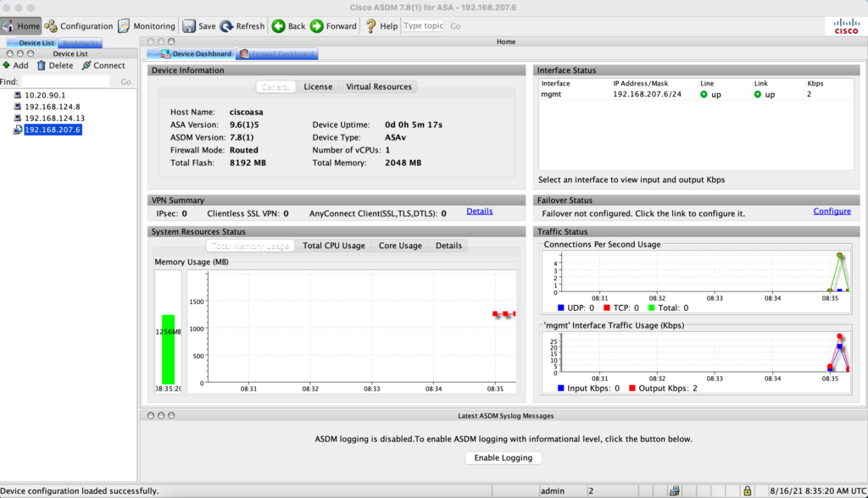
Task: Select device 10.20.90.1
Action: (x=45, y=95)
